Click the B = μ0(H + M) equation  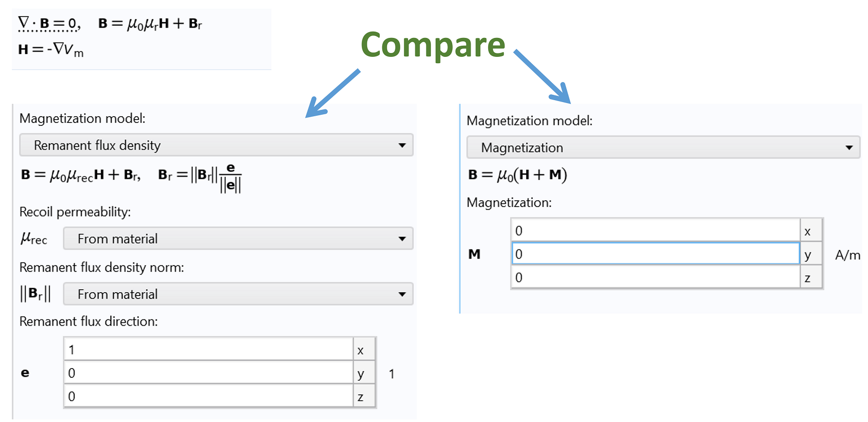pyautogui.click(x=517, y=175)
